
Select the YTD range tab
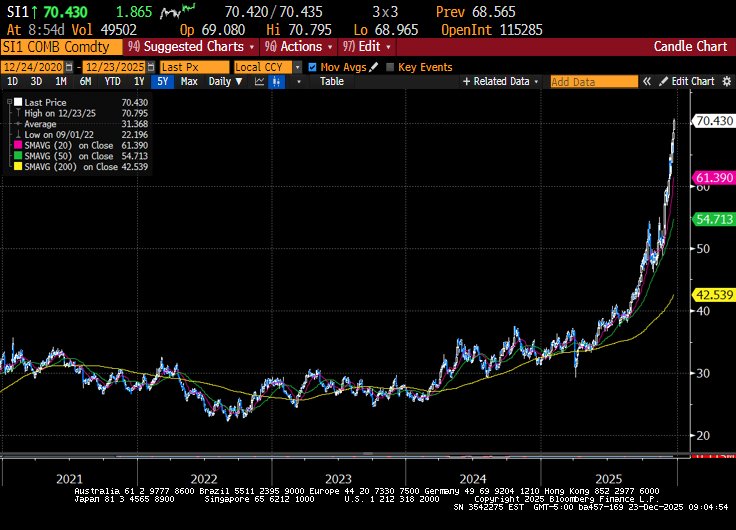tap(113, 82)
